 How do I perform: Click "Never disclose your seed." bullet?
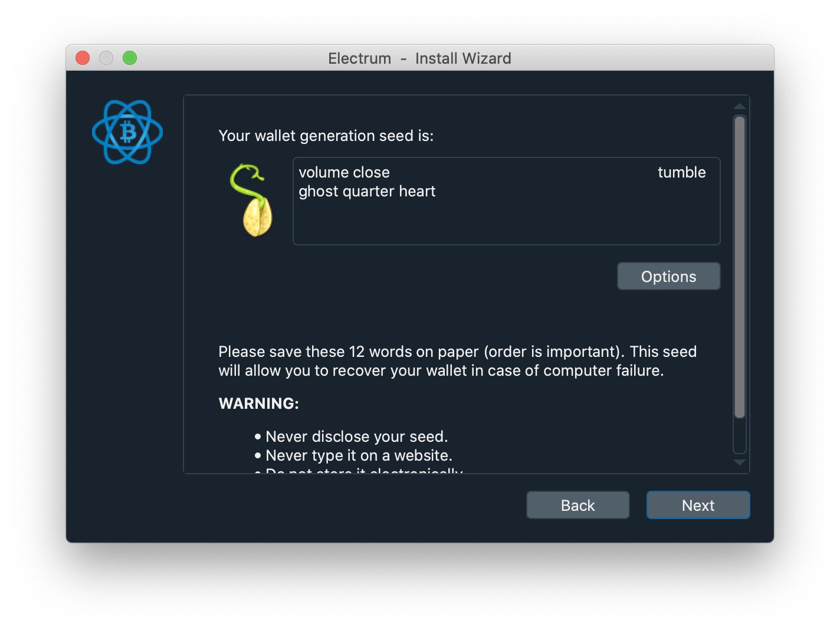(x=356, y=437)
